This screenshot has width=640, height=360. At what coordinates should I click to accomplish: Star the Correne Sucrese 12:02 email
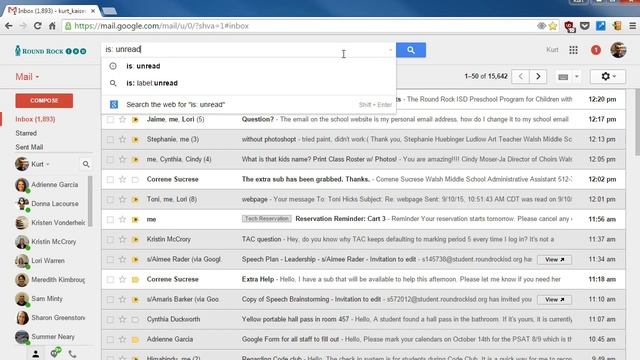point(122,179)
